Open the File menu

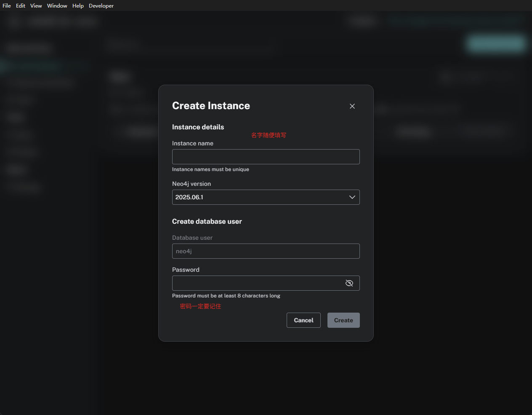click(x=7, y=6)
